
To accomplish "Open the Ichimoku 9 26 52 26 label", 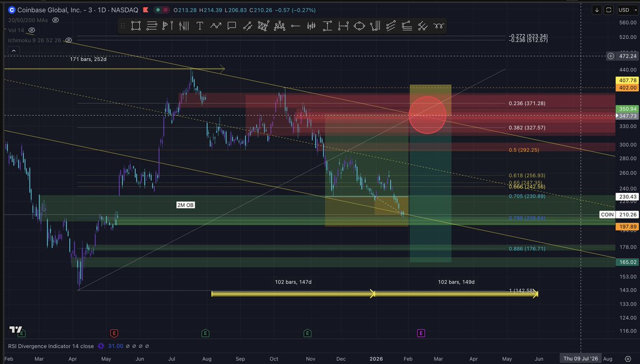I will tap(34, 40).
